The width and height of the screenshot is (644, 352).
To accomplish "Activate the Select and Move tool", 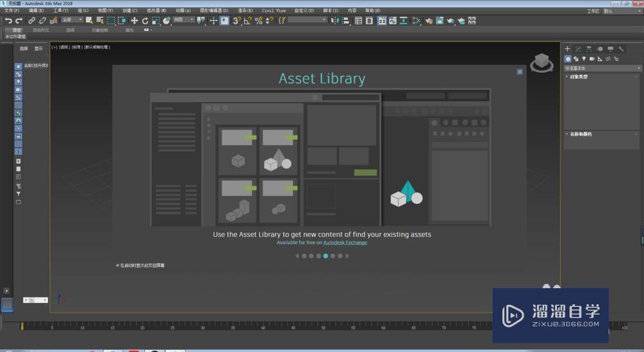I will [x=135, y=21].
